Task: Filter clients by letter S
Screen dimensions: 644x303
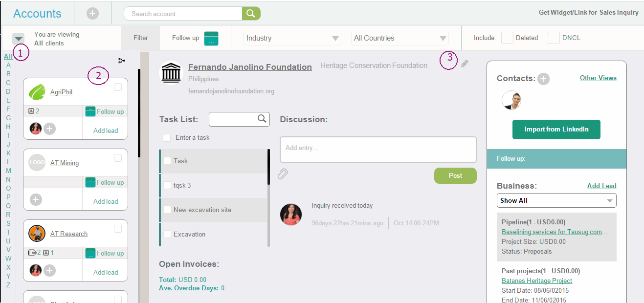Action: pyautogui.click(x=8, y=223)
